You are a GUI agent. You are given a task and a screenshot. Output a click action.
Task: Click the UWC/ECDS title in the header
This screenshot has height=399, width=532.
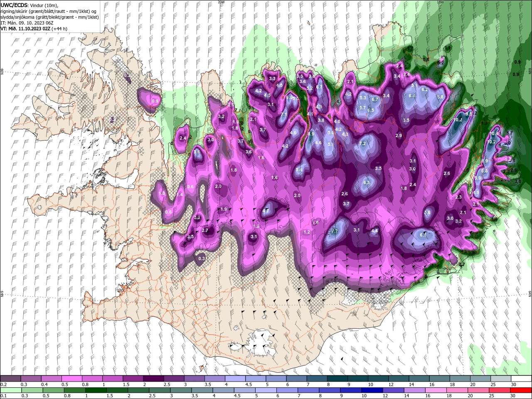tap(14, 5)
